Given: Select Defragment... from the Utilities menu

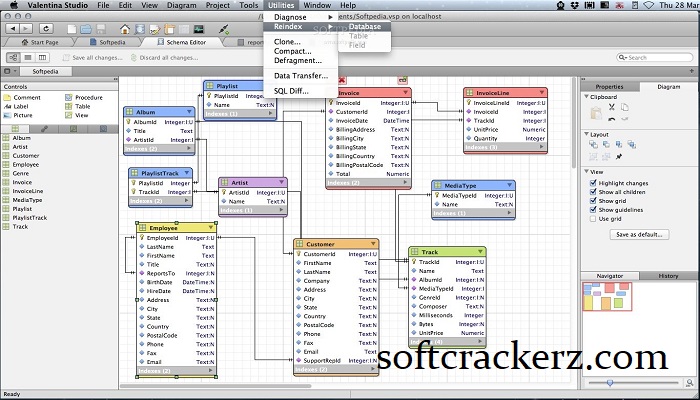Looking at the screenshot, I should 298,61.
